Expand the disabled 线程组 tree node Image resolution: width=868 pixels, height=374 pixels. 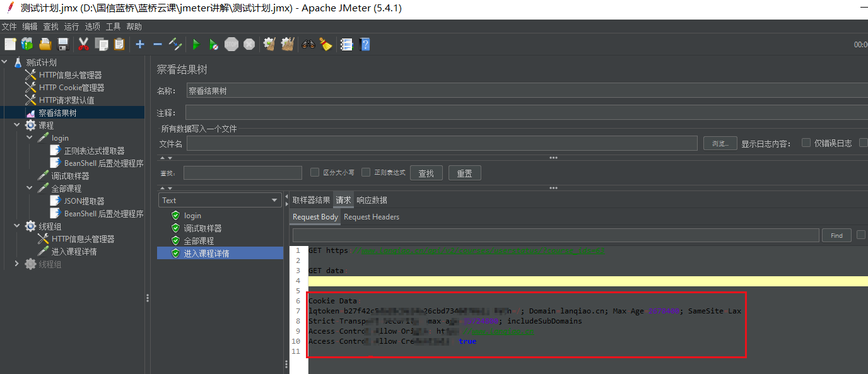click(17, 264)
